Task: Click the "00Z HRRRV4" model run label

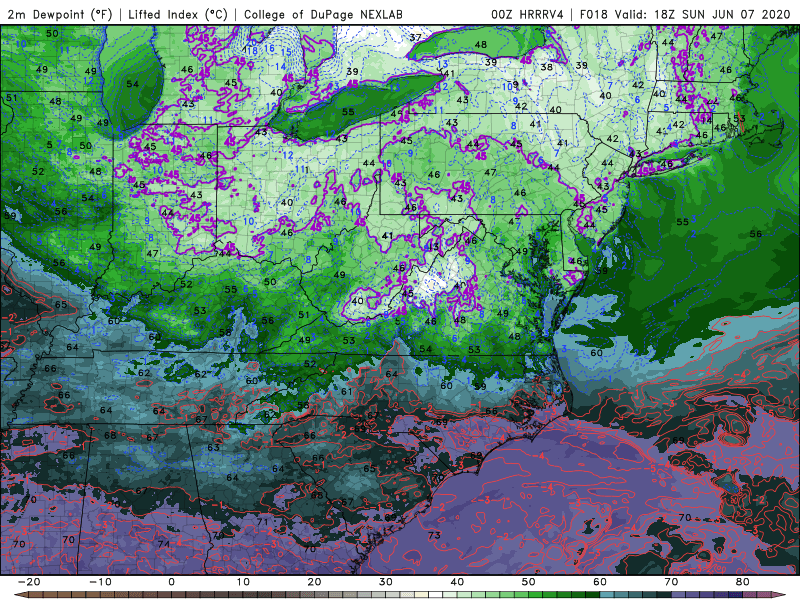Action: coord(528,14)
